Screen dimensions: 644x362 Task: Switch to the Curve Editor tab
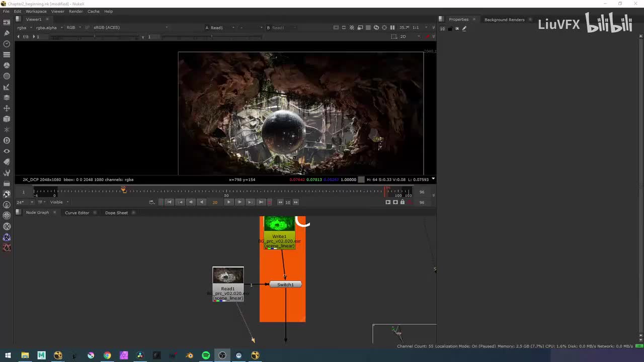77,213
